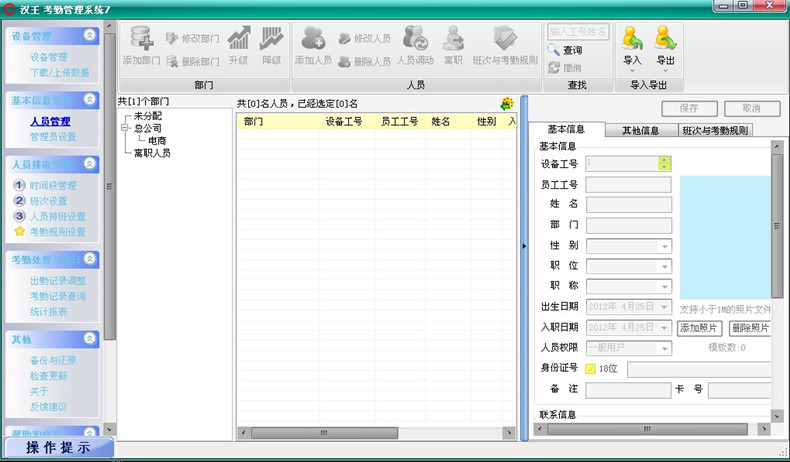Open the 职称 dropdown

[x=665, y=287]
